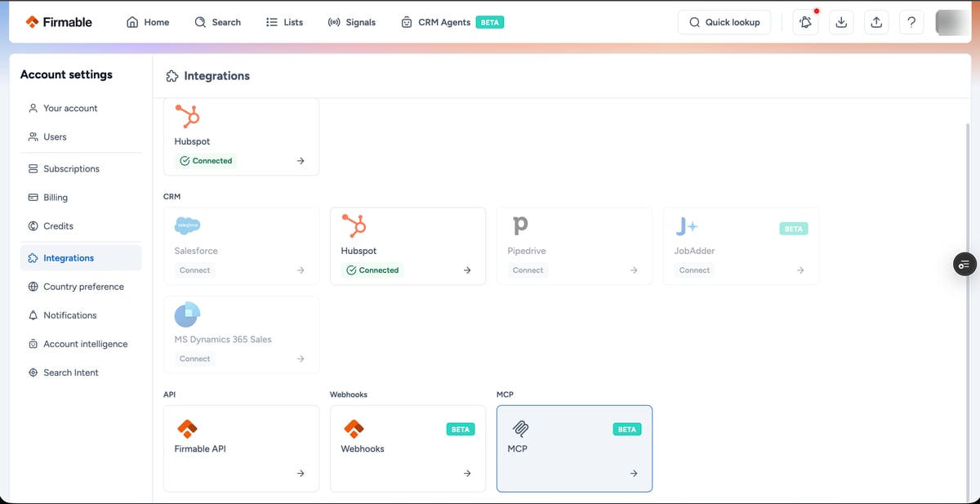Viewport: 980px width, 504px height.
Task: Click the Salesforce cloud logo
Action: coord(188,225)
